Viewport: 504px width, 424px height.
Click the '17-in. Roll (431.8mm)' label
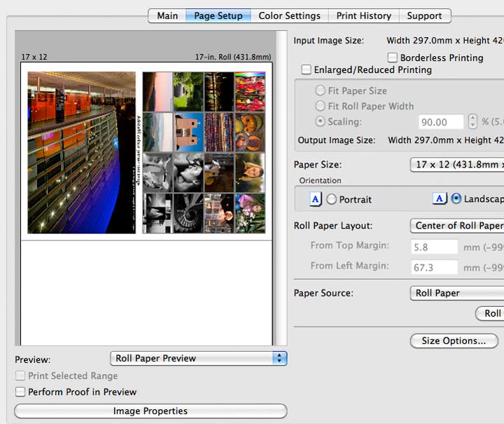[x=233, y=57]
